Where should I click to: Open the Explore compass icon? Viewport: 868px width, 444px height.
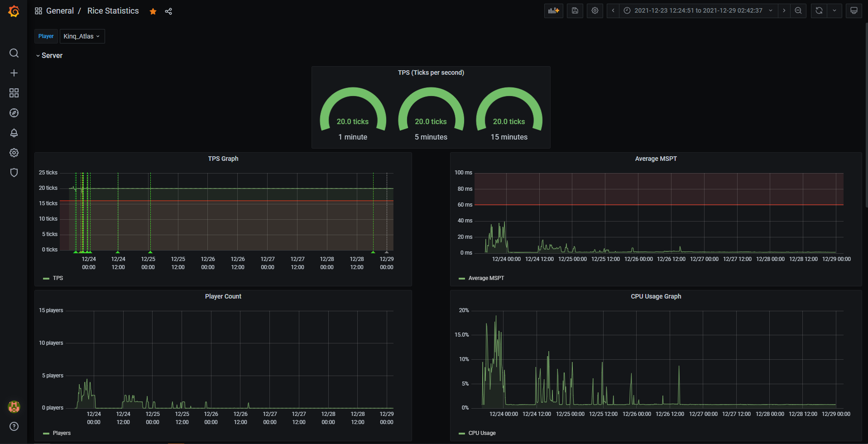pos(14,113)
